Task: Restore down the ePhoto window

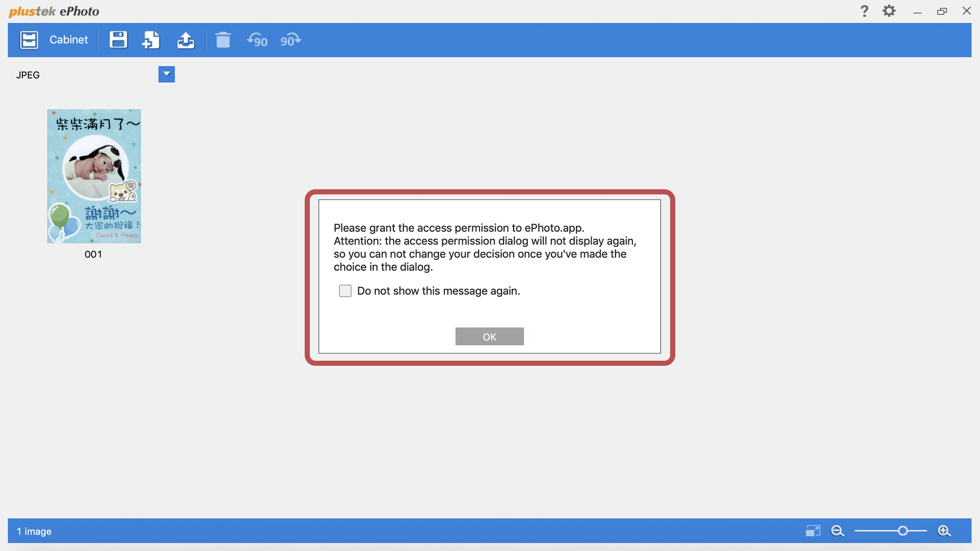Action: pos(942,11)
